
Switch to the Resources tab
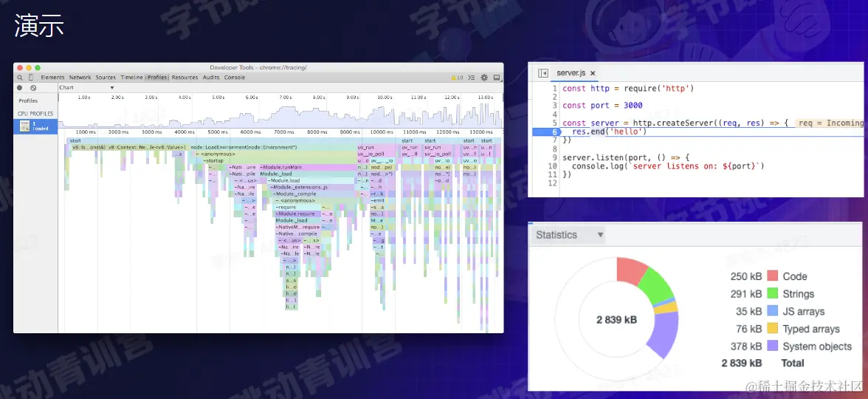tap(185, 78)
